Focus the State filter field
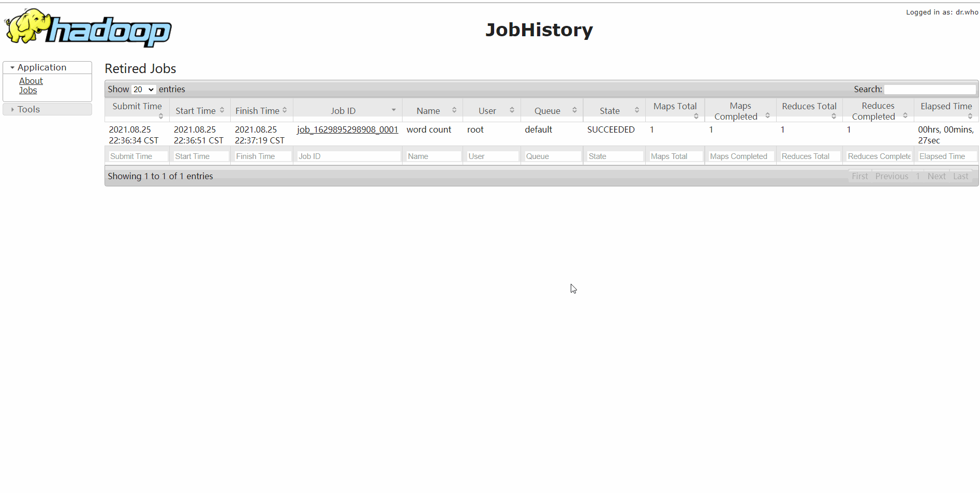980x493 pixels. click(x=615, y=156)
